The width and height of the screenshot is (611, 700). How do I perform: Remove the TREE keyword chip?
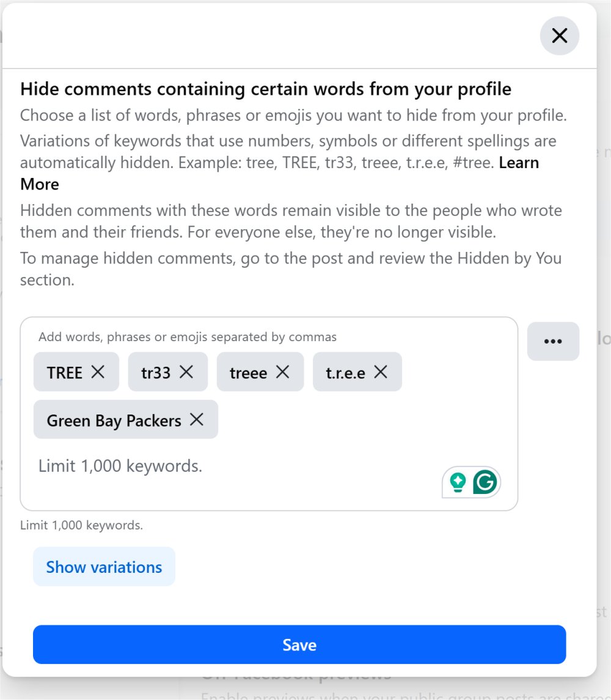click(98, 372)
